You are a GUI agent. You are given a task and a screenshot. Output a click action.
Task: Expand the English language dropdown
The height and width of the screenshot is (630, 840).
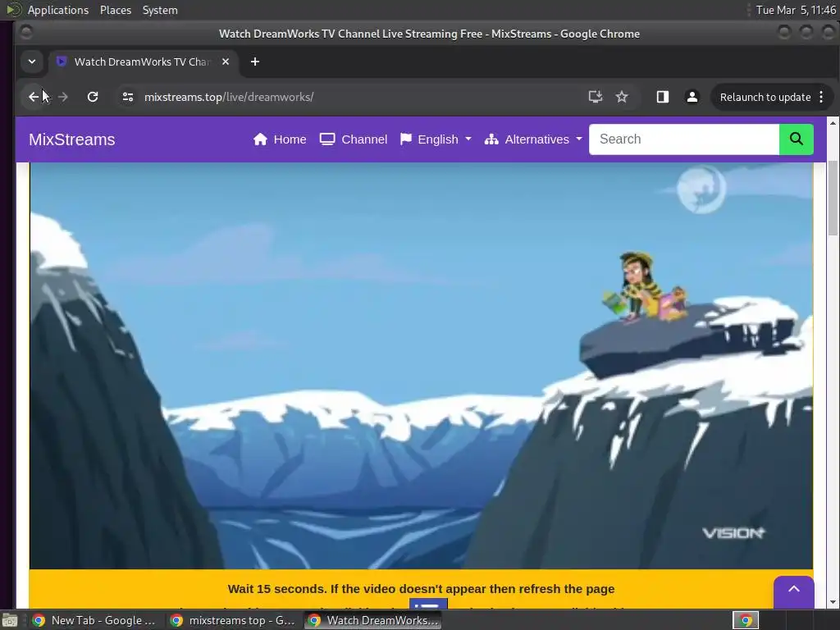(436, 139)
